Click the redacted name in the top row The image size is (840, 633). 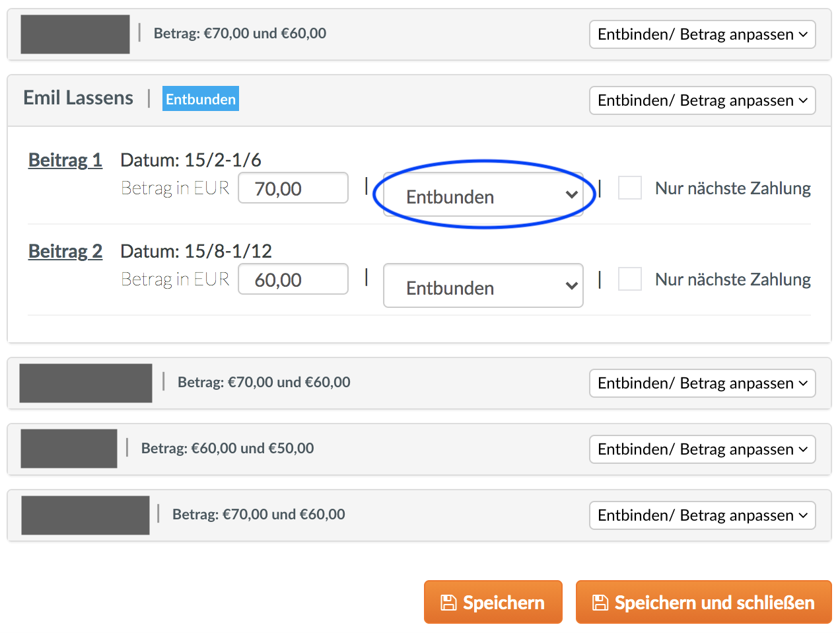75,34
